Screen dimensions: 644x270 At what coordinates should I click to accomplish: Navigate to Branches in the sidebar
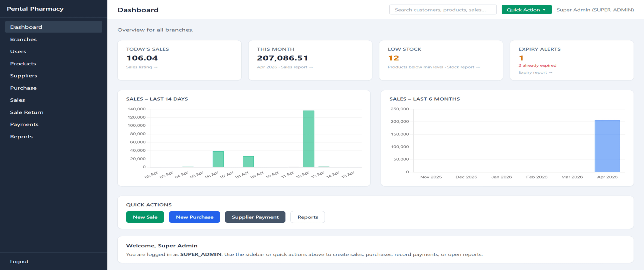pos(23,39)
